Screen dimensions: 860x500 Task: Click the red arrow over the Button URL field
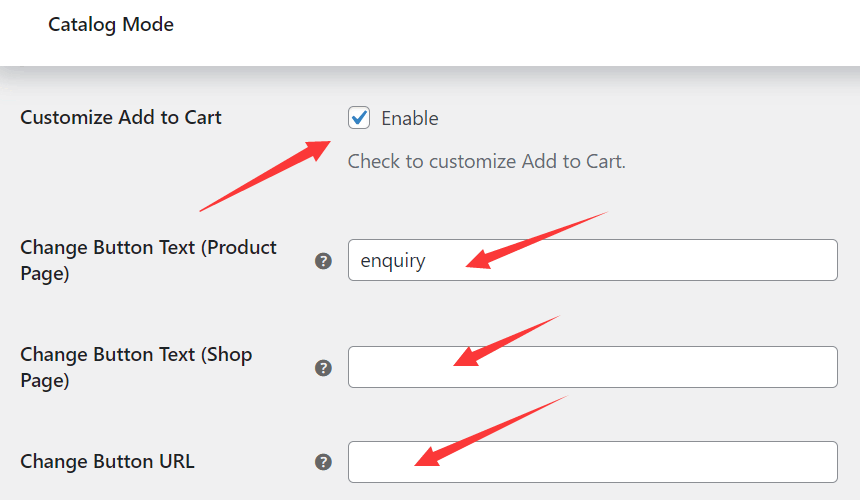[x=490, y=430]
